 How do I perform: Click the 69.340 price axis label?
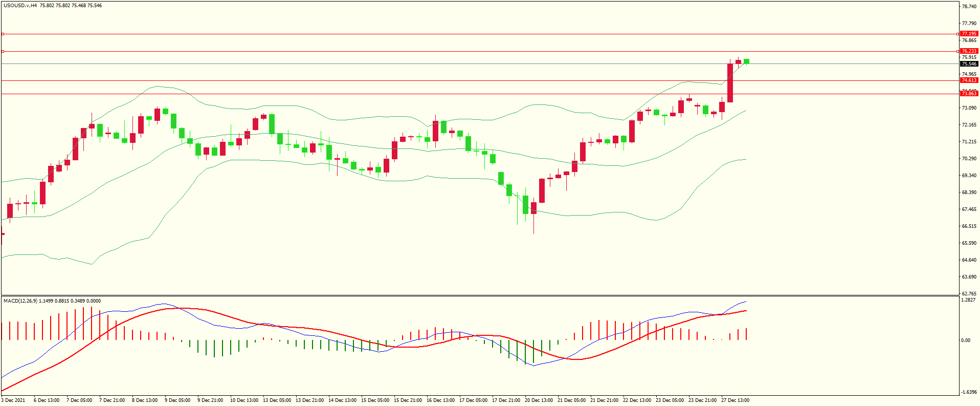pos(969,176)
